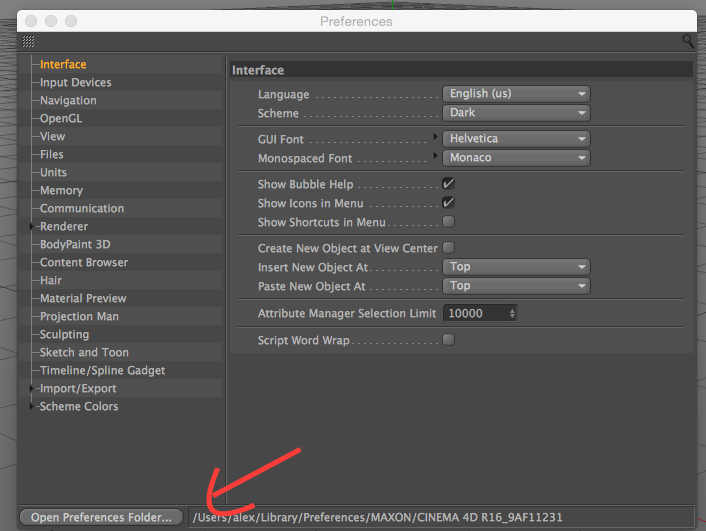
Task: Select OpenGL in preferences list
Action: 61,118
